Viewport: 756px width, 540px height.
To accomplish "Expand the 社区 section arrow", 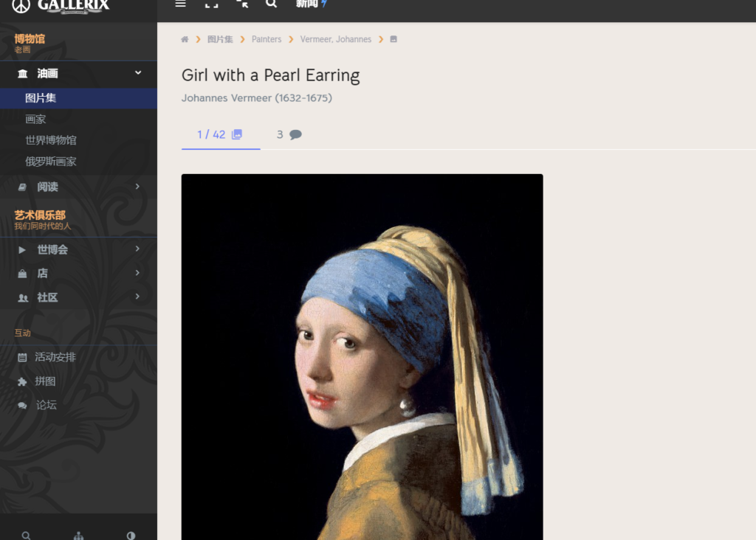I will (x=137, y=297).
